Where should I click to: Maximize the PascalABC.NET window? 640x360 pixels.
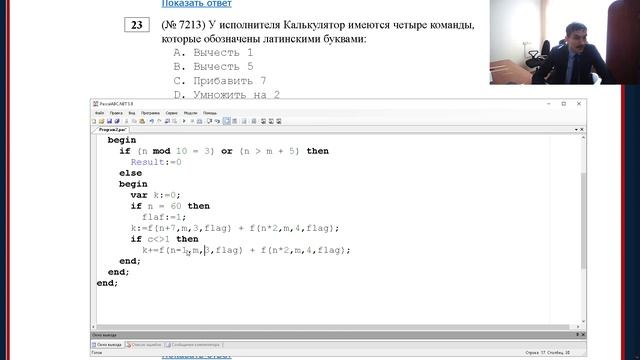click(x=564, y=104)
